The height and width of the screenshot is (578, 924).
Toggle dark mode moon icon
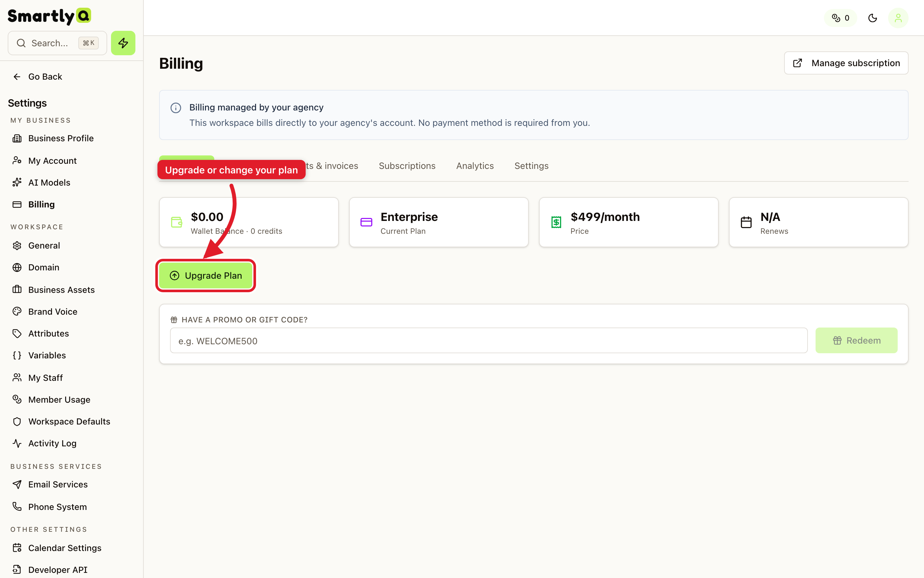coord(872,18)
